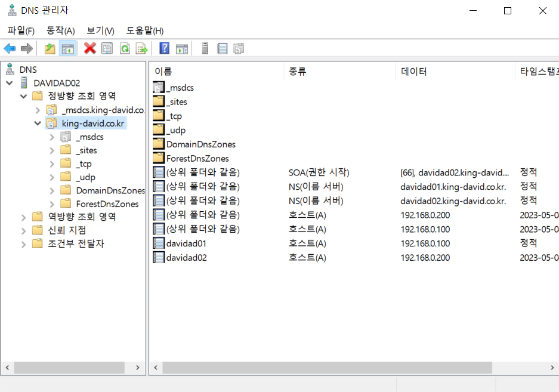Click 192.168.0.100 in the davidad01 row
This screenshot has height=392, width=559.
click(x=425, y=243)
